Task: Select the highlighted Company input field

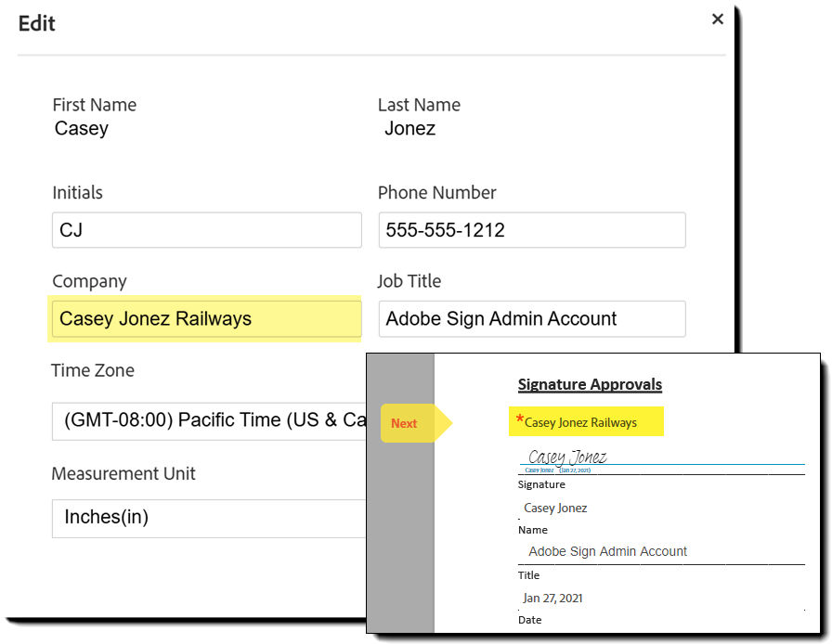Action: click(x=206, y=318)
